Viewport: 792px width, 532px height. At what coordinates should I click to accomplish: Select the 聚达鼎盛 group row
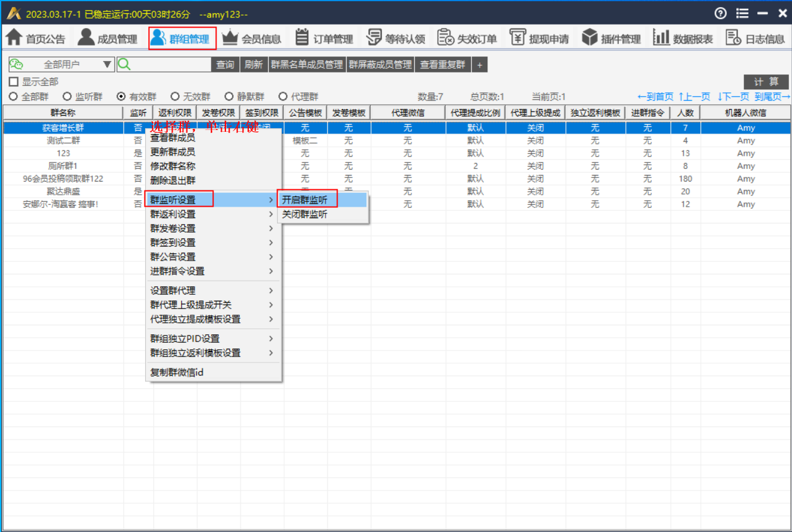point(396,192)
